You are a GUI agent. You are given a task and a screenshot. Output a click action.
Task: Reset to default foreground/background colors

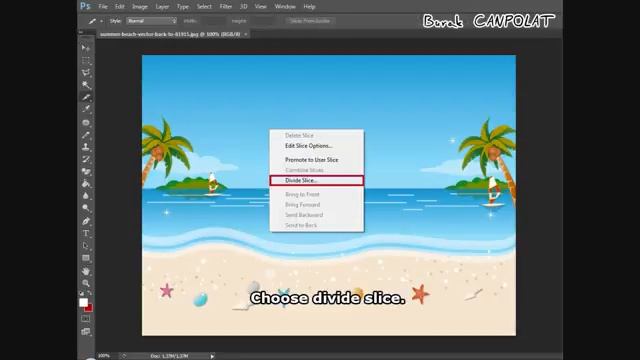pyautogui.click(x=81, y=293)
